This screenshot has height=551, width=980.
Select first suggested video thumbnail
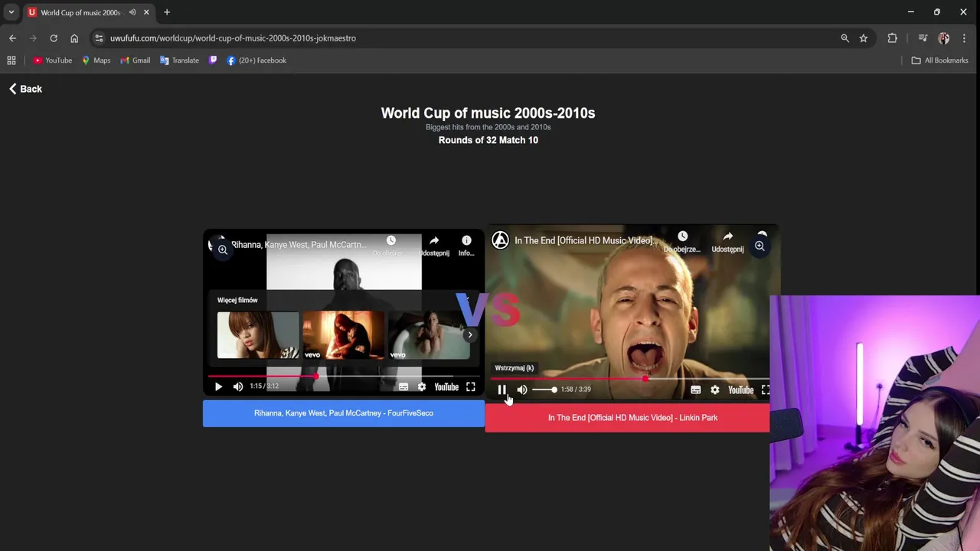tap(258, 335)
